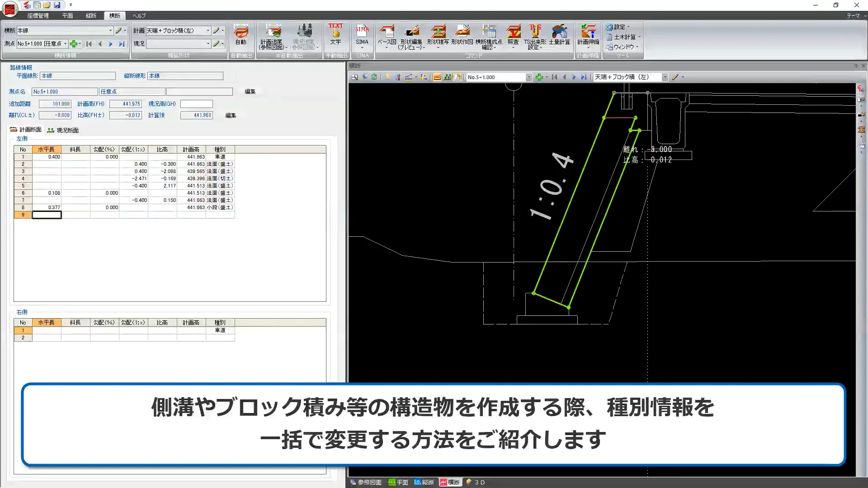Screen dimensions: 868x488
Task: Open the ヘルプ ribbon tab
Action: pyautogui.click(x=139, y=15)
